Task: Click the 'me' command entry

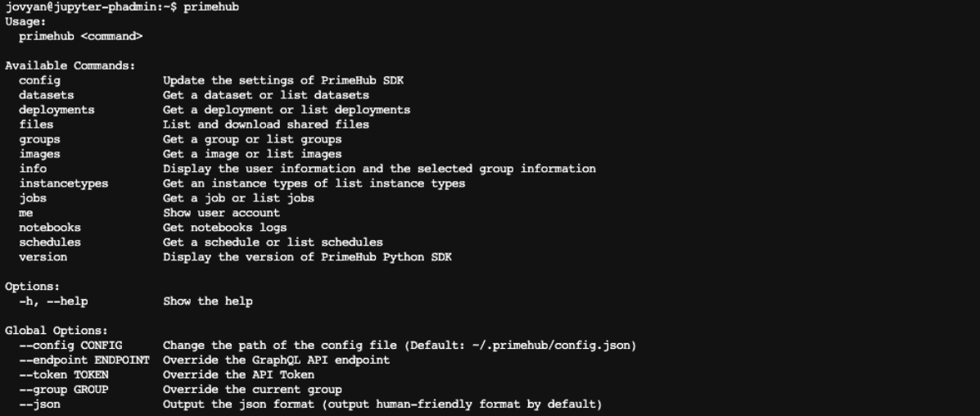Action: (x=25, y=213)
